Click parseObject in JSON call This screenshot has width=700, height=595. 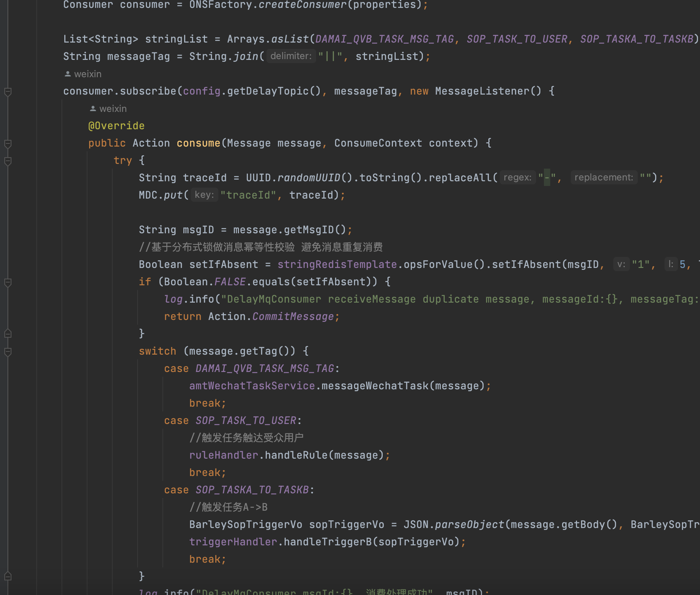pos(470,524)
